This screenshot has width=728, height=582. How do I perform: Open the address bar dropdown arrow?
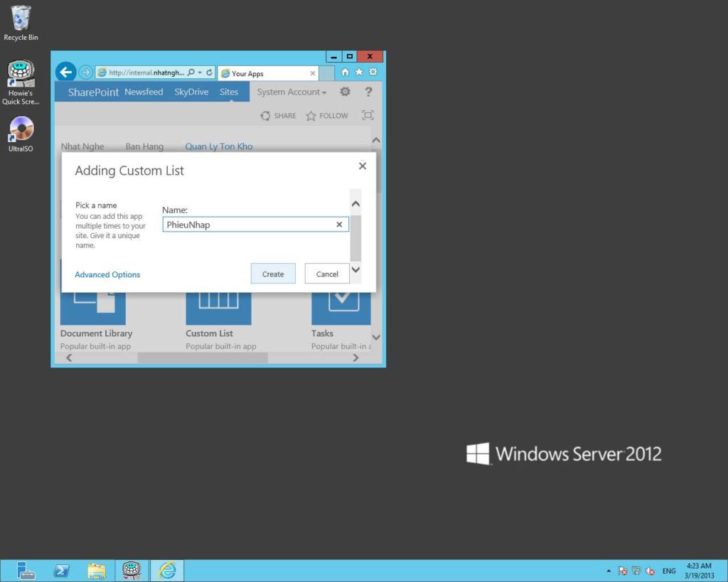coord(200,72)
